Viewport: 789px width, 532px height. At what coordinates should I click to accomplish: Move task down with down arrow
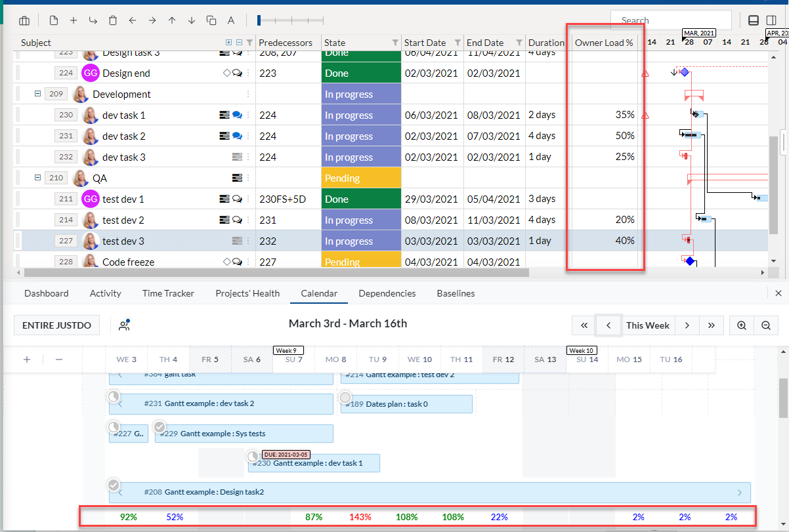(x=191, y=20)
